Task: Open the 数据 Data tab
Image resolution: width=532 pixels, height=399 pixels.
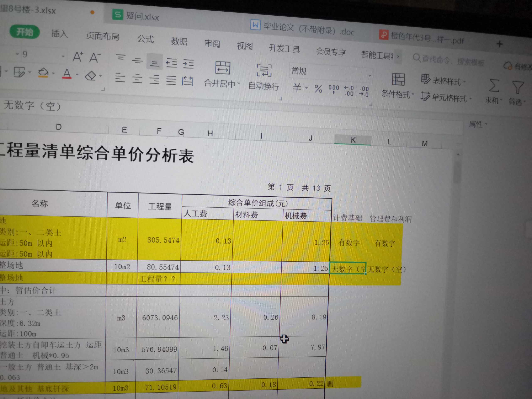Action: pos(179,41)
